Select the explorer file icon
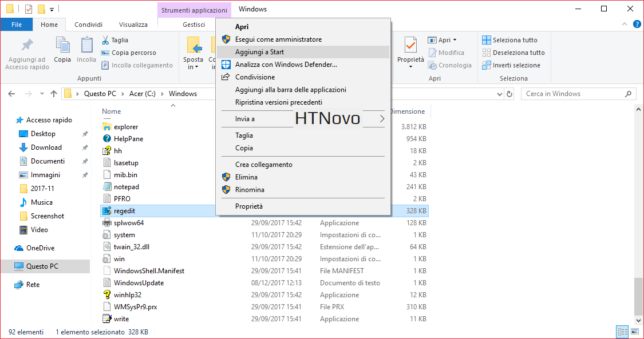 [x=107, y=127]
